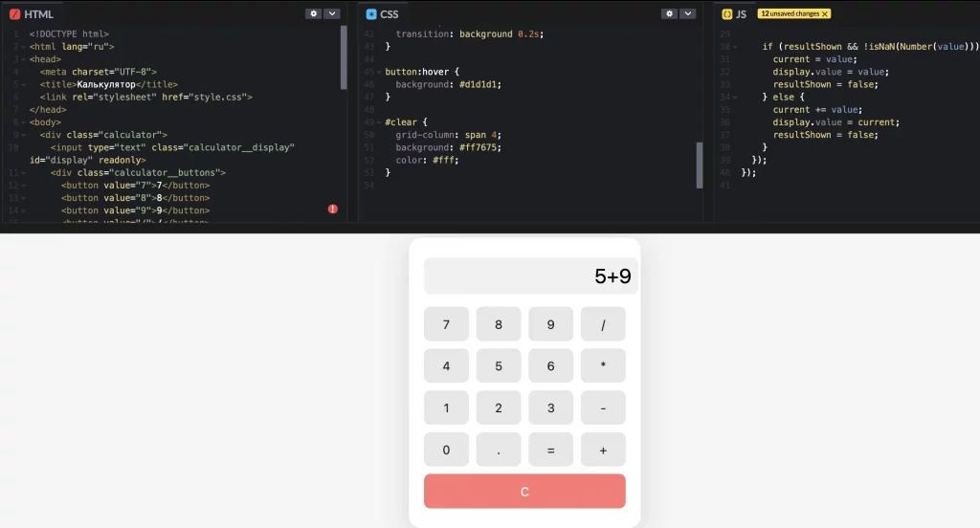Click the 'display.value = current;' JS line
Image resolution: width=980 pixels, height=528 pixels.
tap(836, 121)
